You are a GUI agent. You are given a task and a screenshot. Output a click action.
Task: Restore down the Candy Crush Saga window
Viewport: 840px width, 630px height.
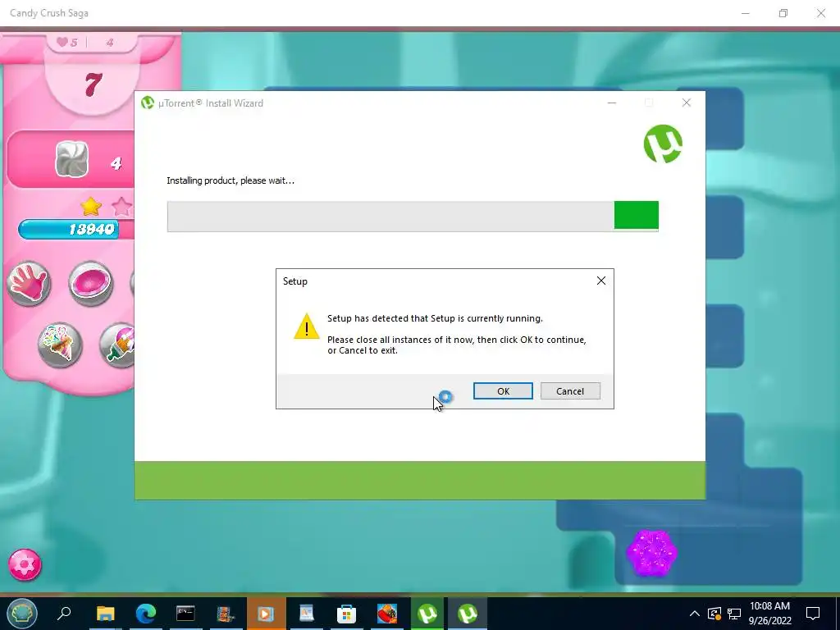coord(783,13)
